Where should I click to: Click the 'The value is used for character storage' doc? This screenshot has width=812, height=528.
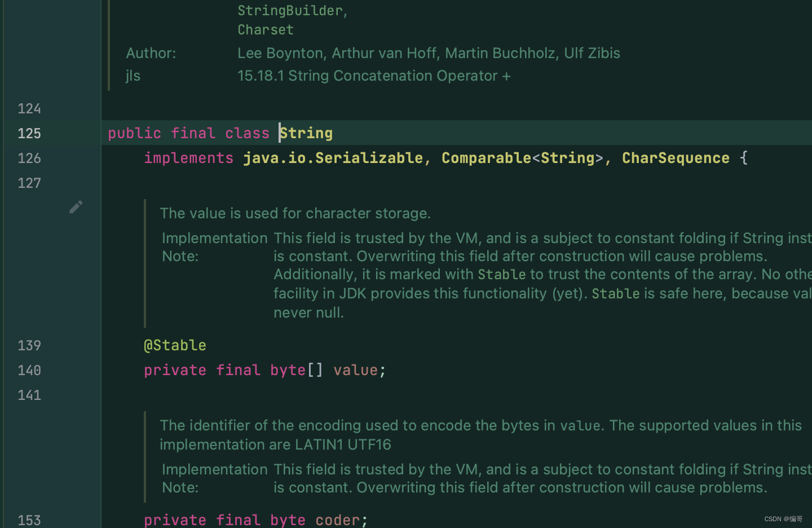point(295,214)
